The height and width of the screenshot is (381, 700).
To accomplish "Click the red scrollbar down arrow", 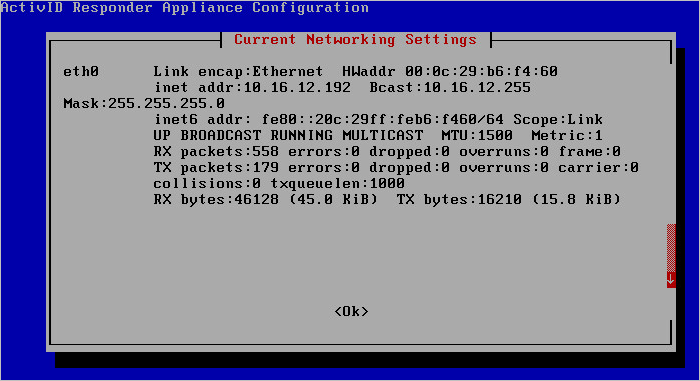I will pos(671,280).
